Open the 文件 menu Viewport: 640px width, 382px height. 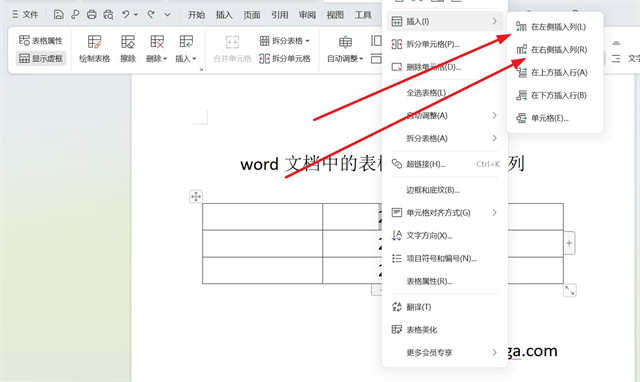[x=25, y=15]
